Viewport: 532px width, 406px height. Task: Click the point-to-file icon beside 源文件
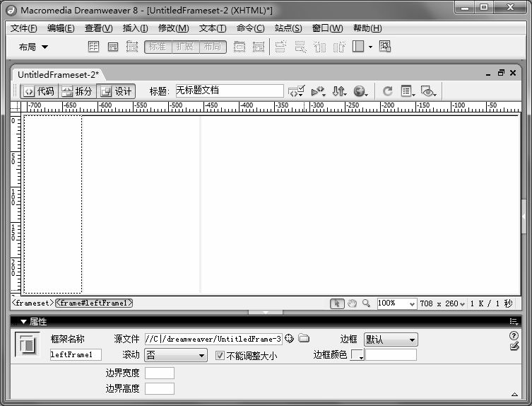[x=289, y=338]
